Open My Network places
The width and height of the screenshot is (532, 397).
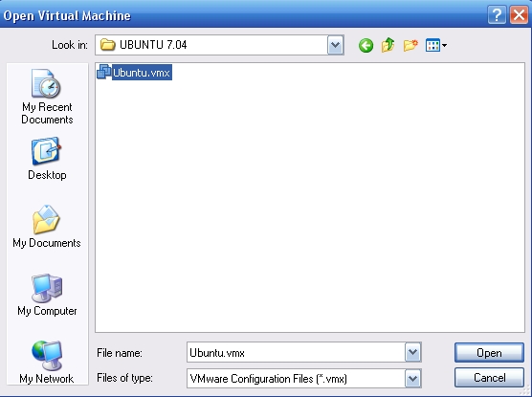click(x=47, y=362)
